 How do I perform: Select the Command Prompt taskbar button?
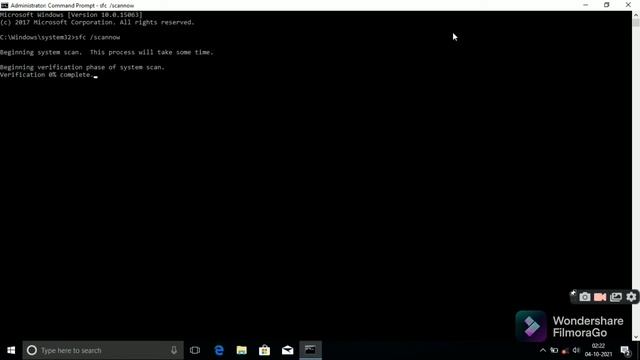[310, 350]
